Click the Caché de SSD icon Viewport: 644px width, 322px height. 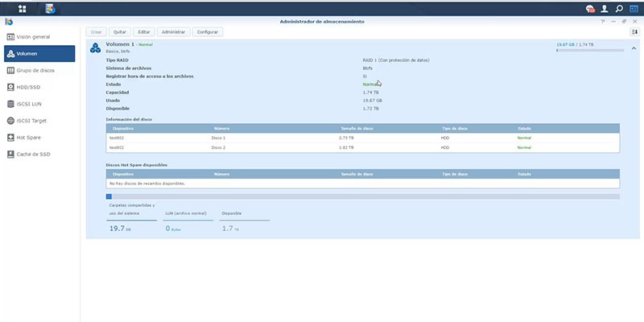(x=10, y=155)
